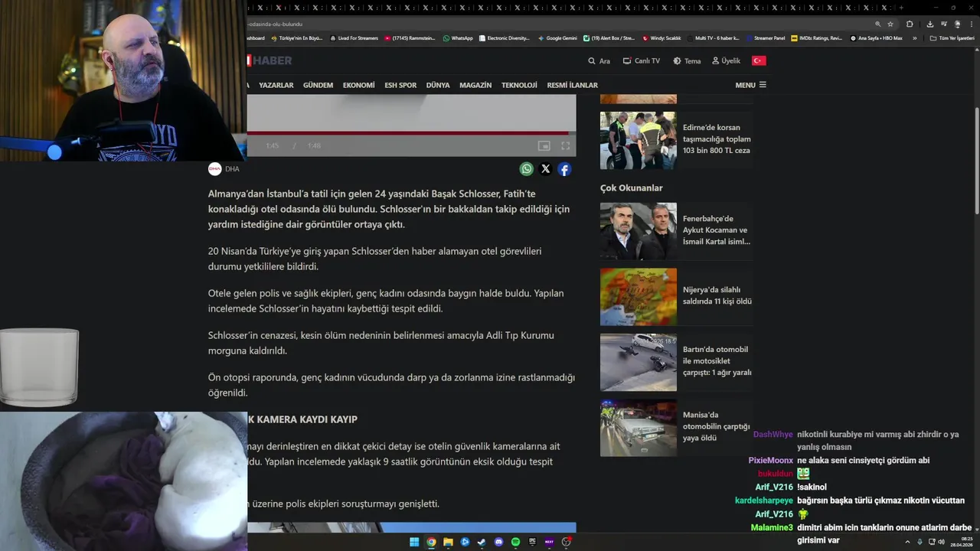Image resolution: width=980 pixels, height=551 pixels.
Task: Open Chrome from the taskbar
Action: coord(431,542)
